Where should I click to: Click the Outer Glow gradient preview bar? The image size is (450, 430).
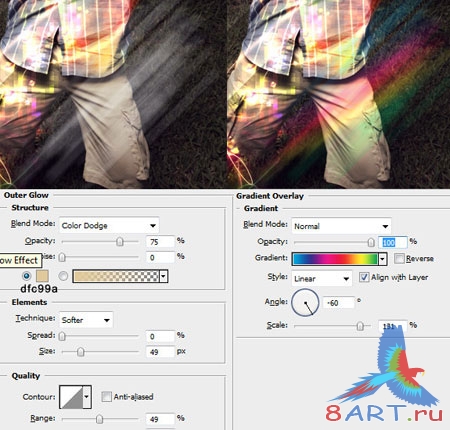pyautogui.click(x=116, y=276)
